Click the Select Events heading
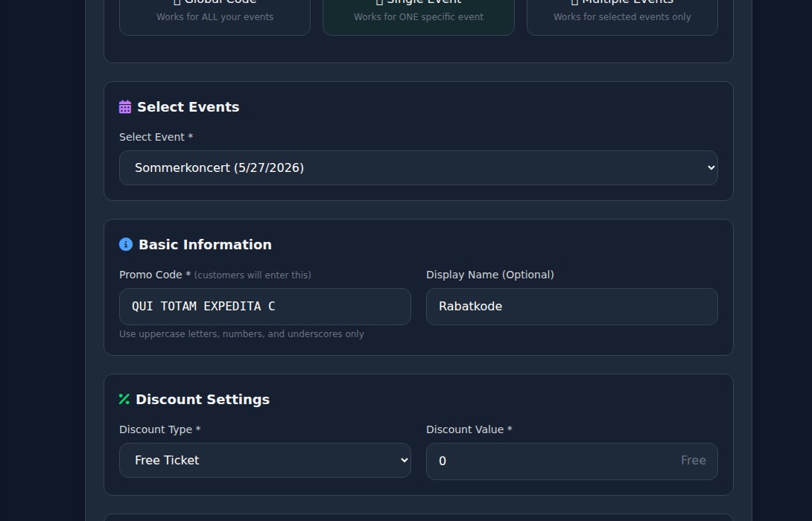 (188, 107)
